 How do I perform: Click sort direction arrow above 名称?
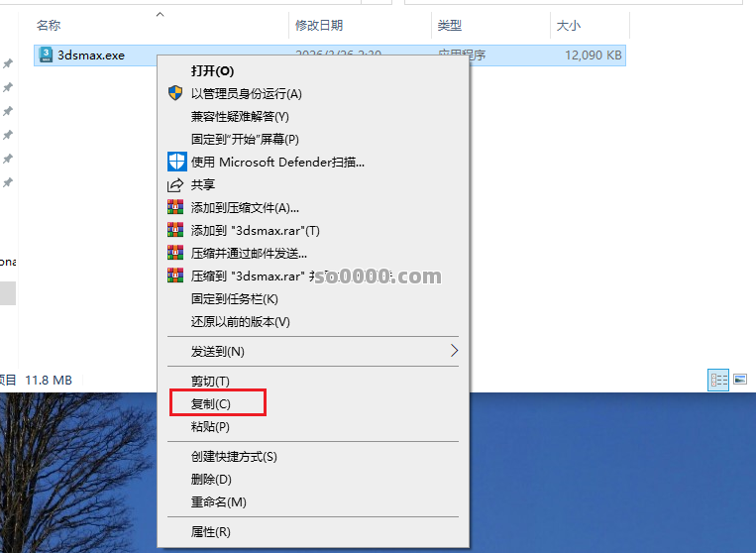tap(161, 15)
